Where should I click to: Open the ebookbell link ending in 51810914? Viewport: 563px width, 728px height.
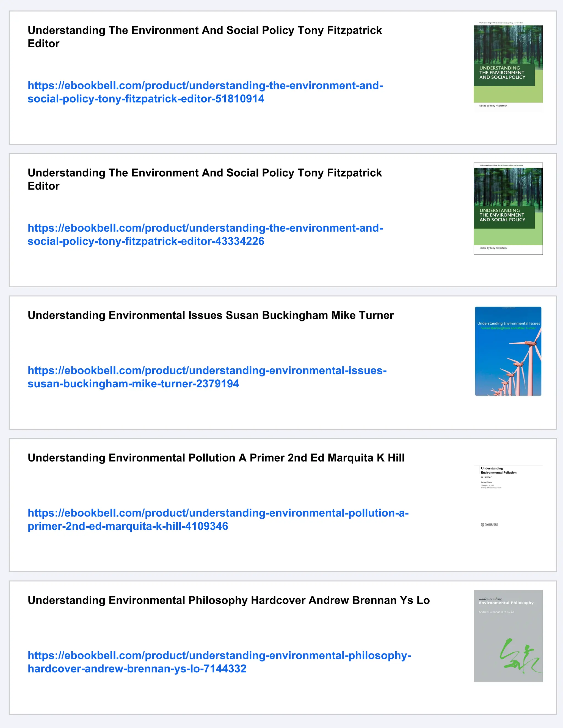[x=205, y=92]
